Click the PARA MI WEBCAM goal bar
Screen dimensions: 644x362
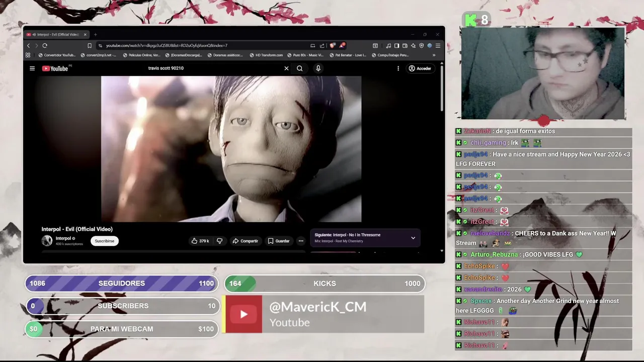coord(122,329)
